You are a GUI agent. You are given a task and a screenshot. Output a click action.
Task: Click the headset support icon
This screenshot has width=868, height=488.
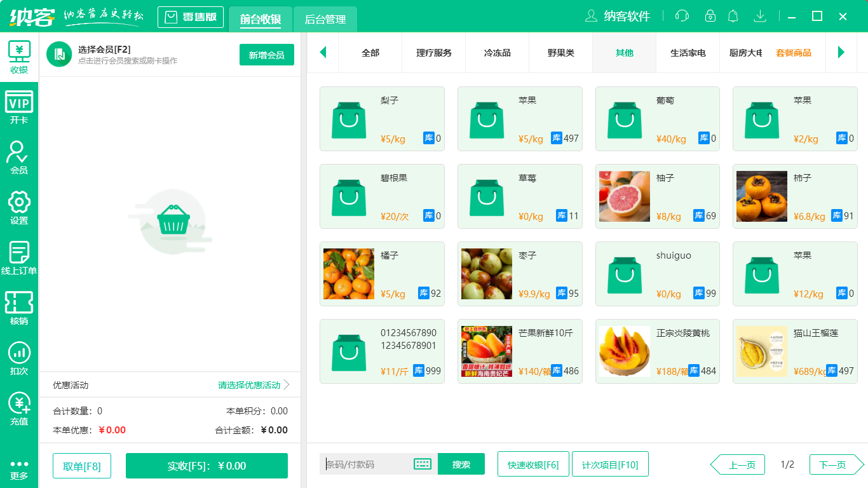point(681,16)
